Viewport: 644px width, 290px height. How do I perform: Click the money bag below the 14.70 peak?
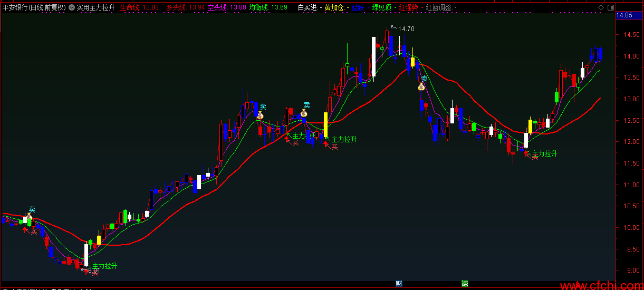point(421,86)
